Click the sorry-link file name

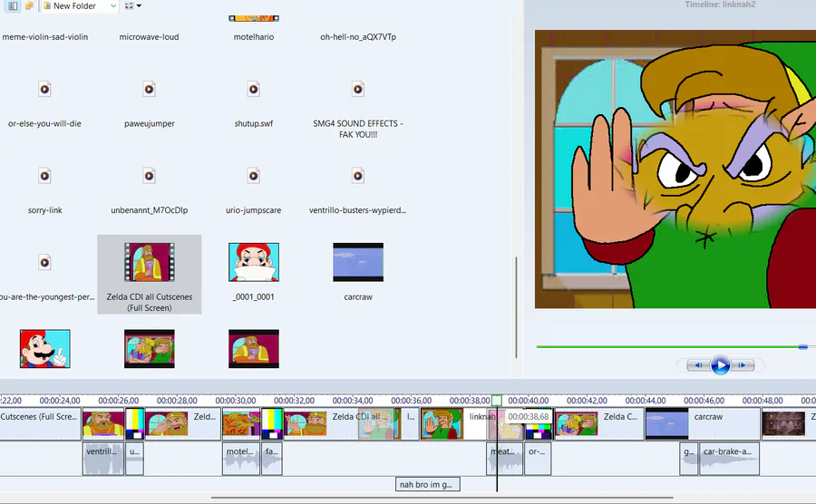(x=44, y=210)
